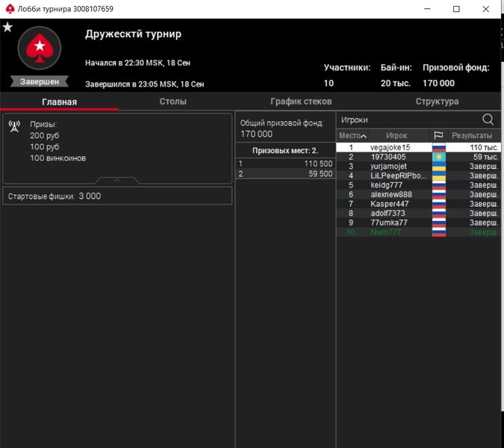Sort players by the flag column icon
This screenshot has width=504, height=448.
tap(438, 136)
